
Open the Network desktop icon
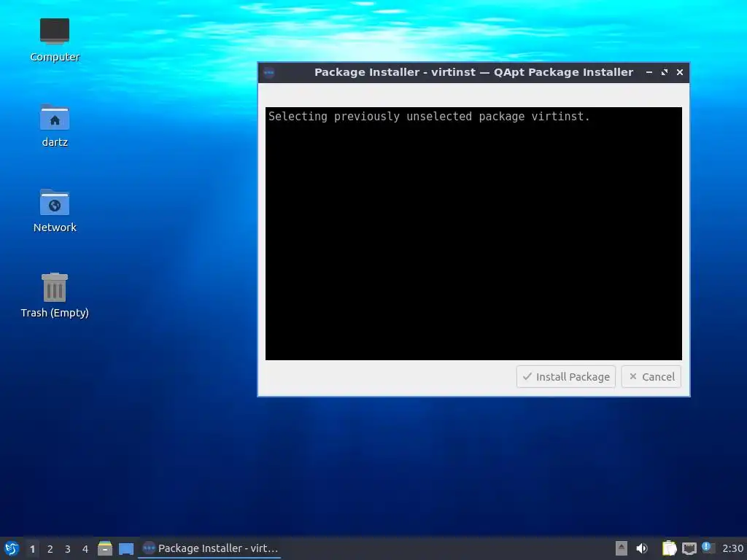click(x=55, y=211)
